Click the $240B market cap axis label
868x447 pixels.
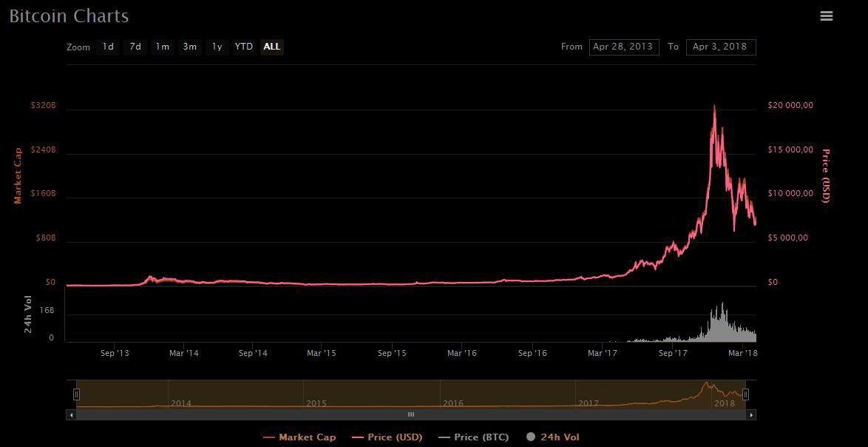tap(43, 149)
